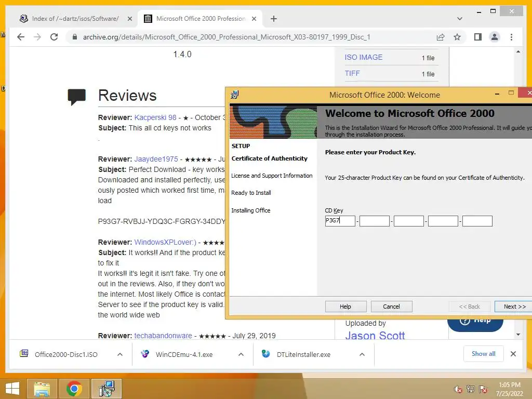Open the Windows Start button
This screenshot has height=399, width=532.
(x=12, y=389)
